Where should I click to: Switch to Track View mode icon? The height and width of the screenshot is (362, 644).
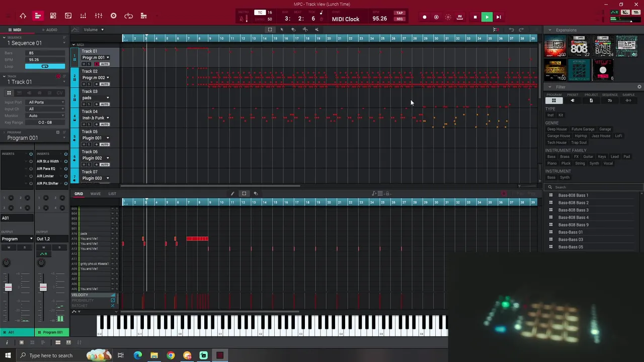(x=38, y=16)
